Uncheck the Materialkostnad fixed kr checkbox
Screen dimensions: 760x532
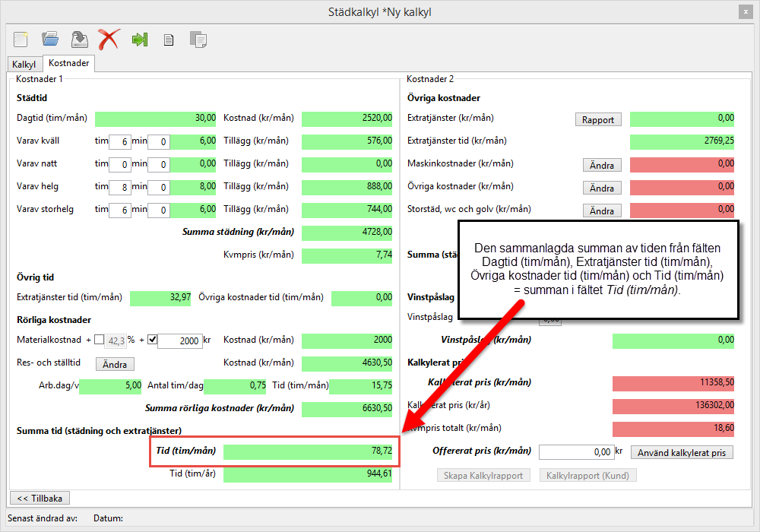tap(151, 340)
